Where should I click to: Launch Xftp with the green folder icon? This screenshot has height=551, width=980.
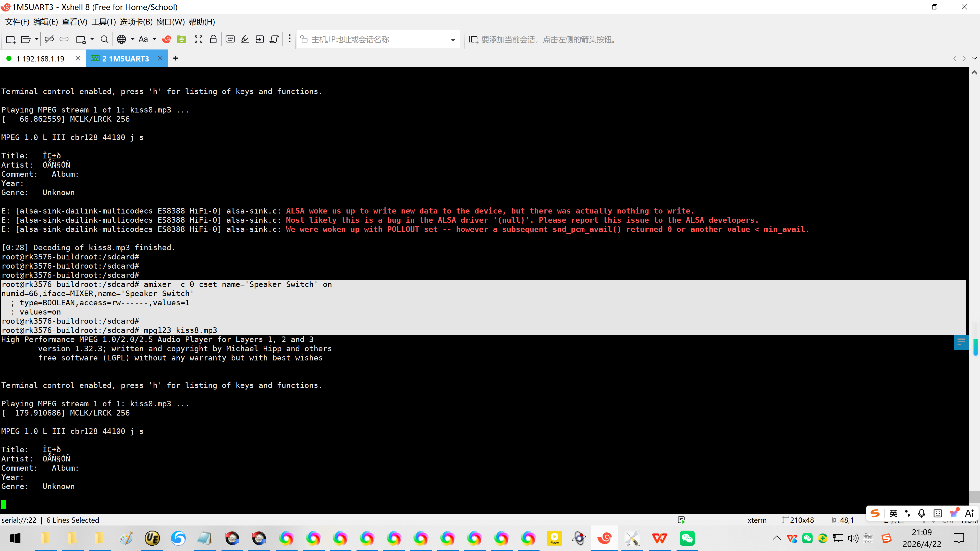181,39
